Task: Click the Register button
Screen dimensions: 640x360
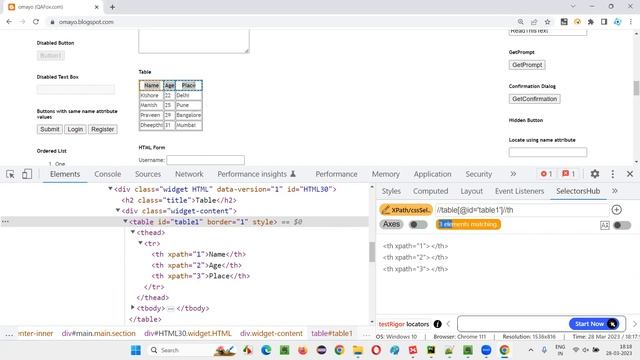Action: [102, 129]
